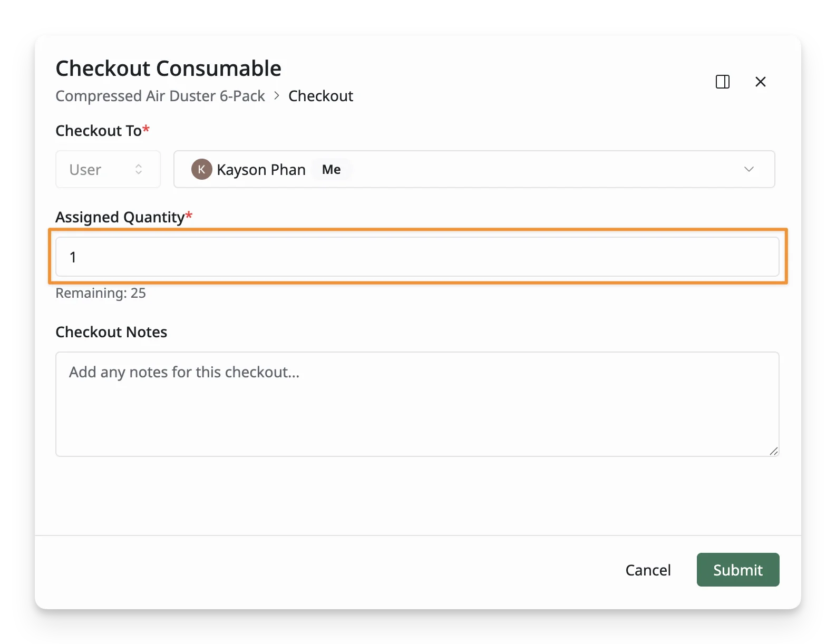
Task: Click the Checkout Consumable title
Action: [x=169, y=69]
